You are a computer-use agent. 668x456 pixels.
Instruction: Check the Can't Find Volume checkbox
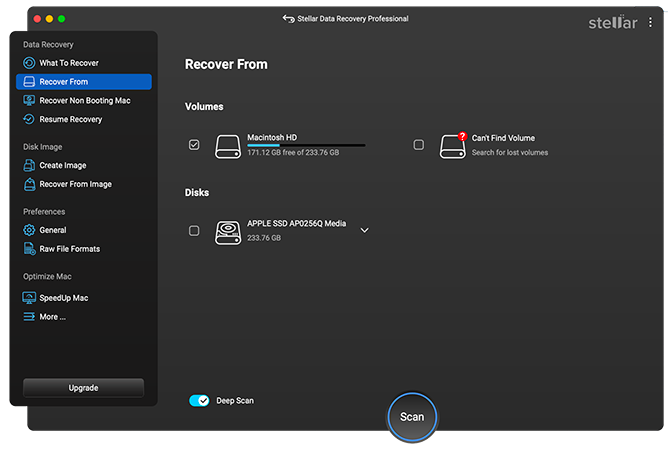(x=418, y=145)
